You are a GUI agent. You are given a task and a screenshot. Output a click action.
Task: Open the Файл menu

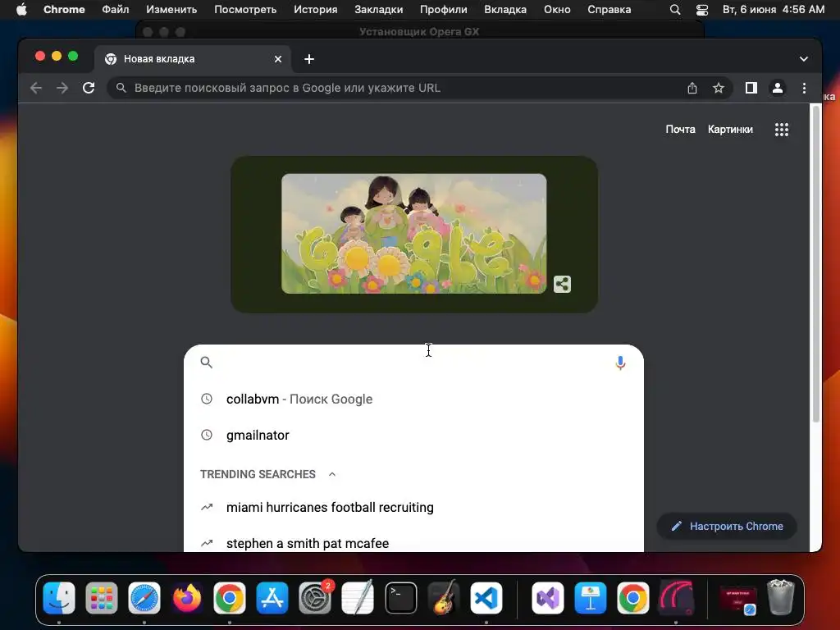(115, 10)
